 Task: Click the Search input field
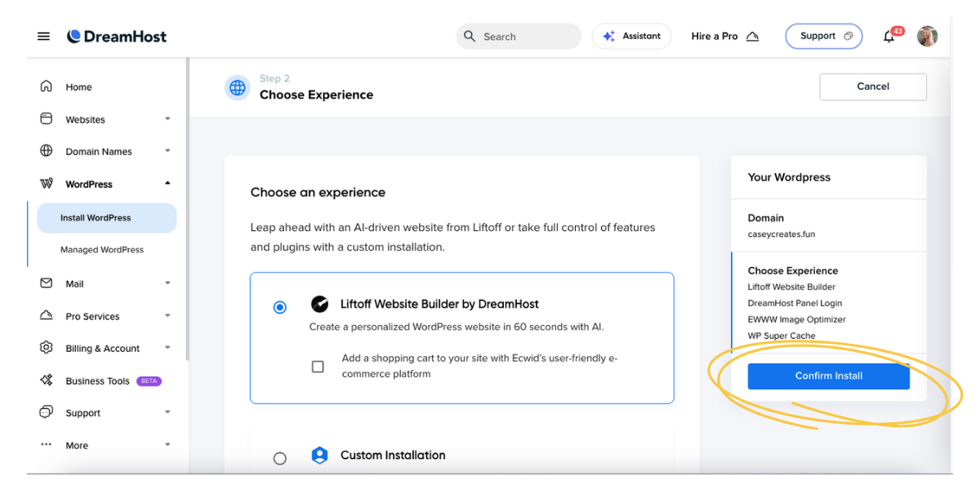[519, 36]
